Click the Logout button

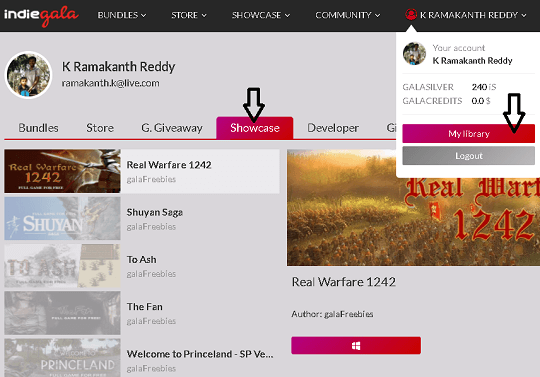tap(468, 156)
